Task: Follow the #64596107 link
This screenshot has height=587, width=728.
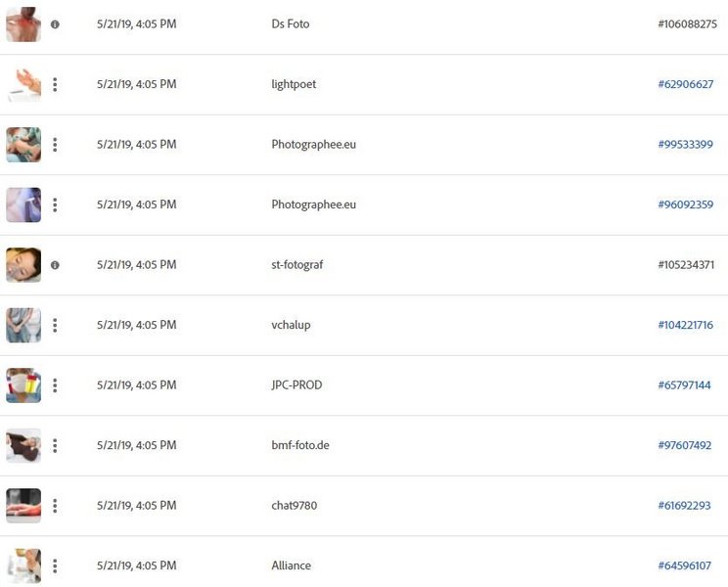Action: (684, 565)
